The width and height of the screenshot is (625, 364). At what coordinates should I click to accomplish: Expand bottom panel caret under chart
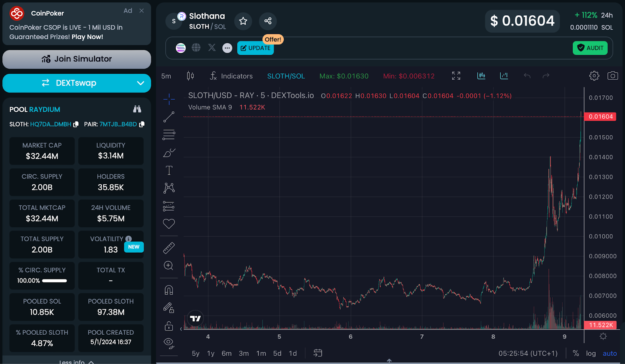tap(389, 361)
